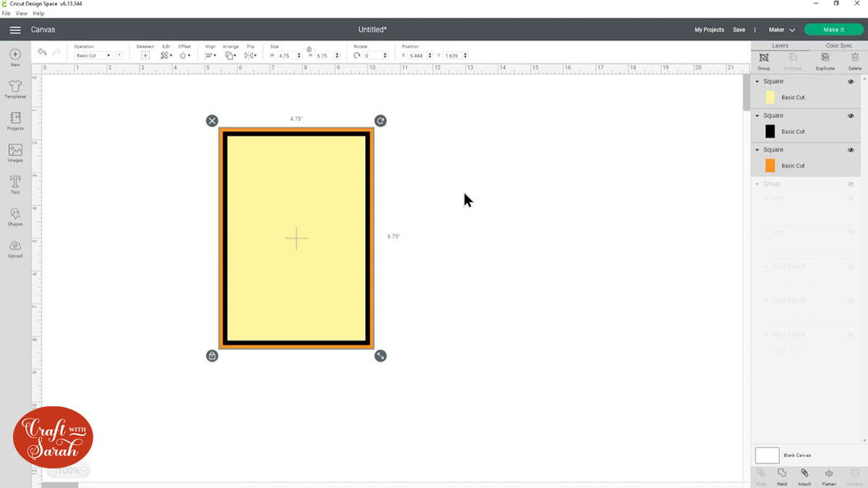This screenshot has width=868, height=488.
Task: Open the Shapes menu
Action: tap(15, 216)
